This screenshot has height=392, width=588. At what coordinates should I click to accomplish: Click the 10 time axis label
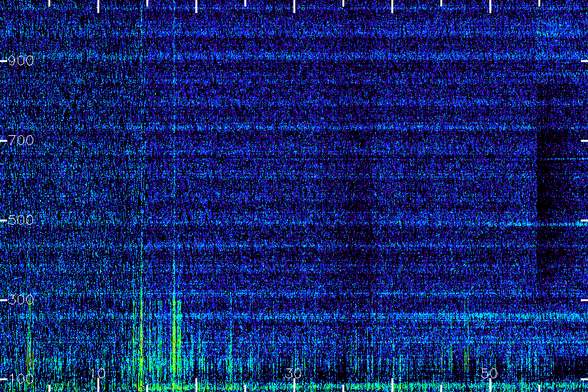[x=98, y=373]
